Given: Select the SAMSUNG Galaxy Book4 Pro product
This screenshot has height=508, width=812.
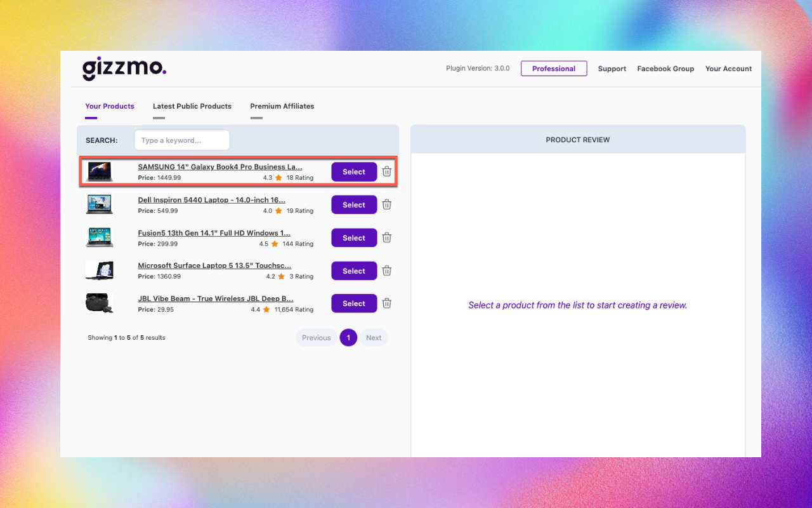Looking at the screenshot, I should 354,172.
